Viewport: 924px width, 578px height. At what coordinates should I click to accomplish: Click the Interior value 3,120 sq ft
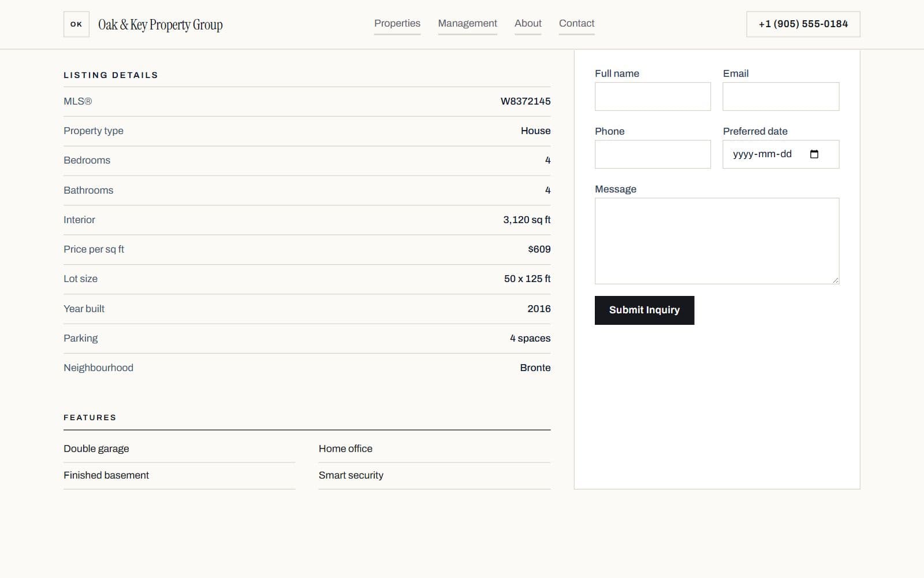pos(527,220)
